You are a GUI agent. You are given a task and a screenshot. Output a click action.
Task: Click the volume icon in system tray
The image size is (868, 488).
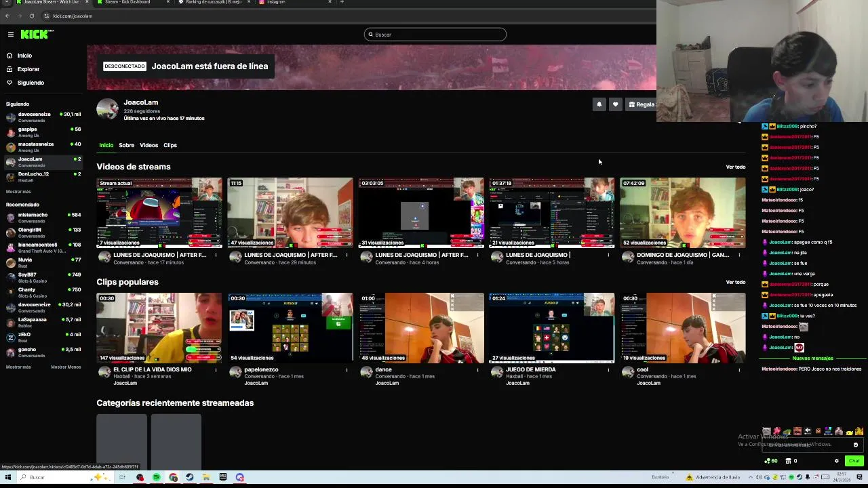pyautogui.click(x=759, y=477)
